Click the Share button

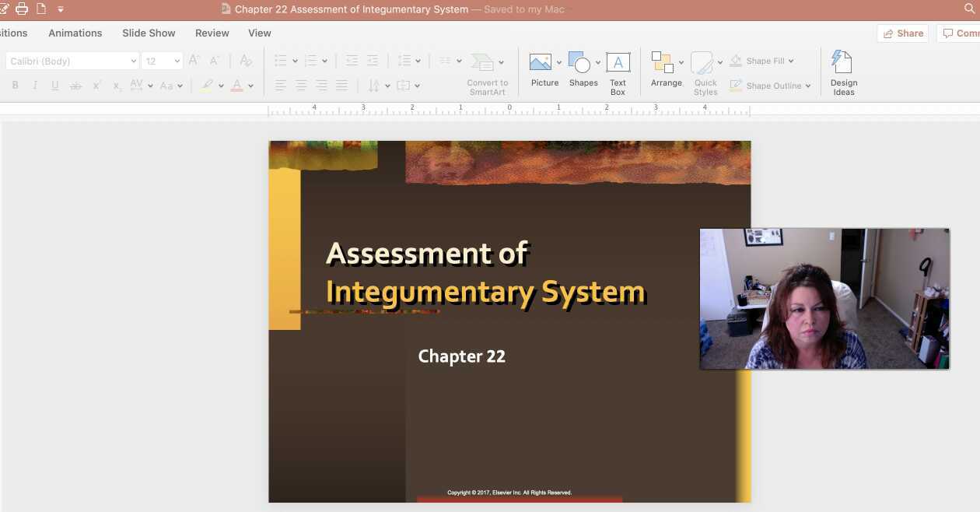pyautogui.click(x=902, y=33)
